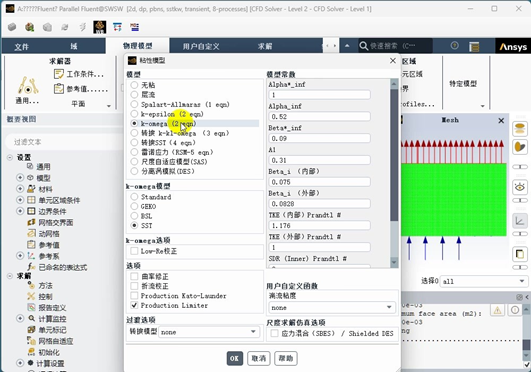531x372 pixels.
Task: Select the k-epsilon (2 eqn) model
Action: (x=134, y=114)
